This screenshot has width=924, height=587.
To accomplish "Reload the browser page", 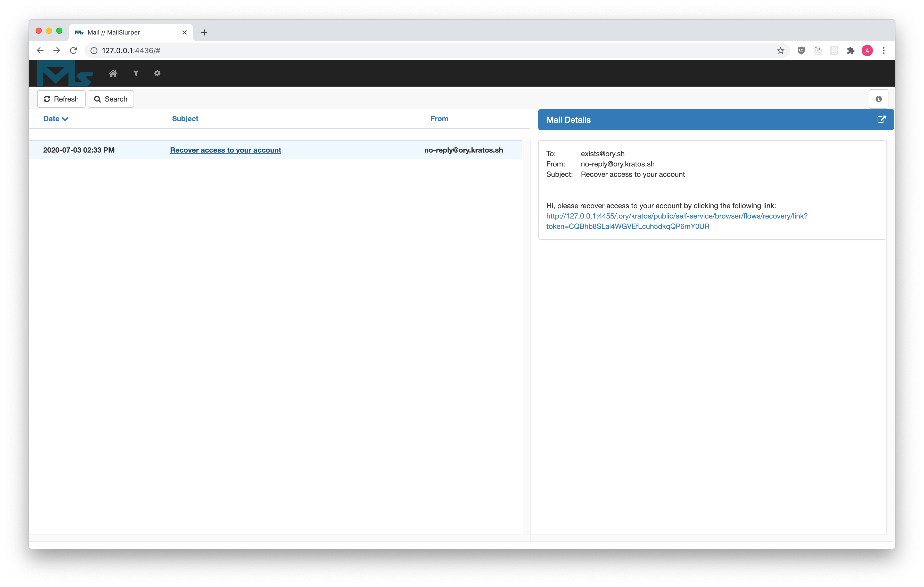I will coord(73,51).
